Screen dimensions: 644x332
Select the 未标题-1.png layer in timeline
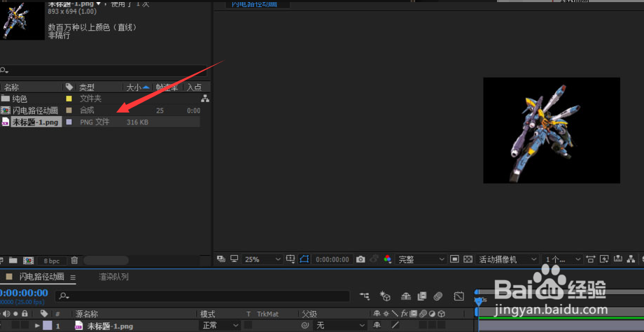(x=110, y=326)
